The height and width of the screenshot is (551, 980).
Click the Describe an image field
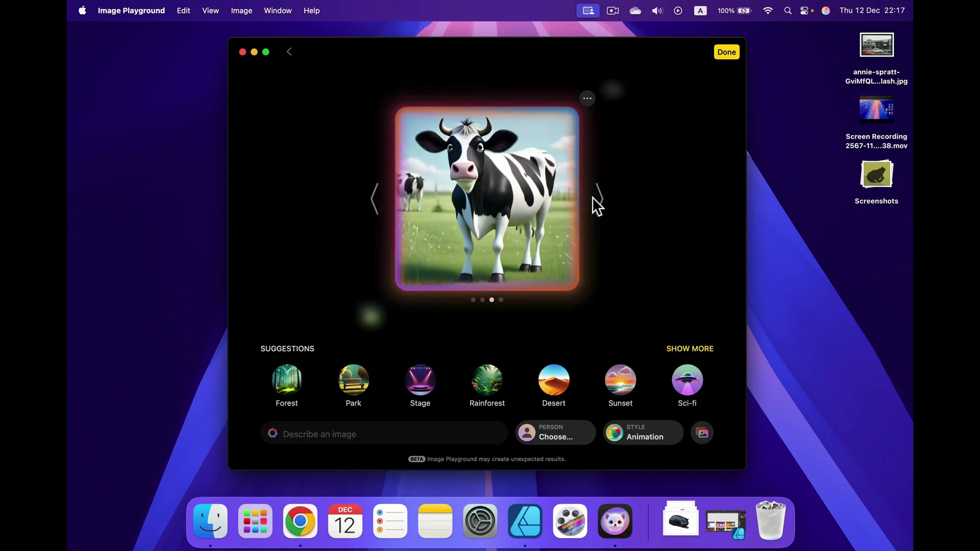[x=384, y=434]
